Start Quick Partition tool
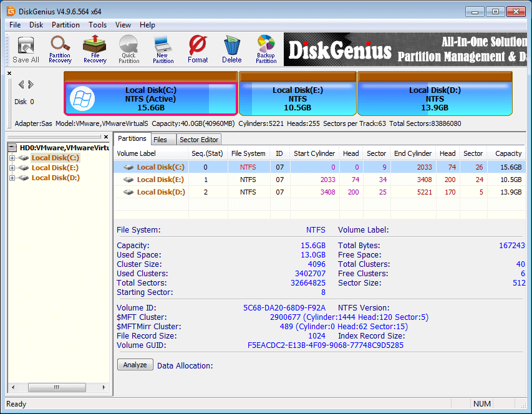Image resolution: width=532 pixels, height=414 pixels. pyautogui.click(x=129, y=49)
